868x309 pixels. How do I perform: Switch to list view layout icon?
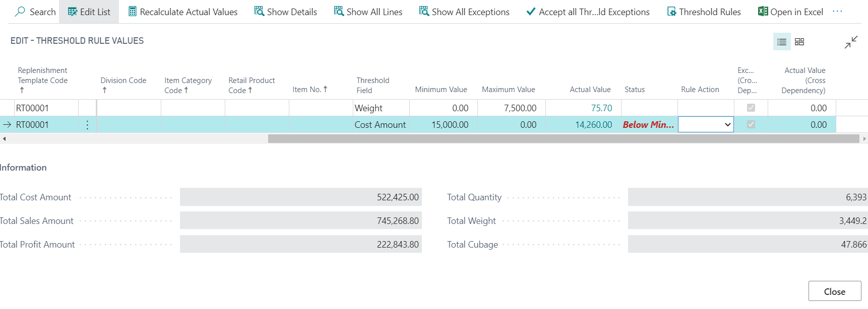(x=781, y=42)
